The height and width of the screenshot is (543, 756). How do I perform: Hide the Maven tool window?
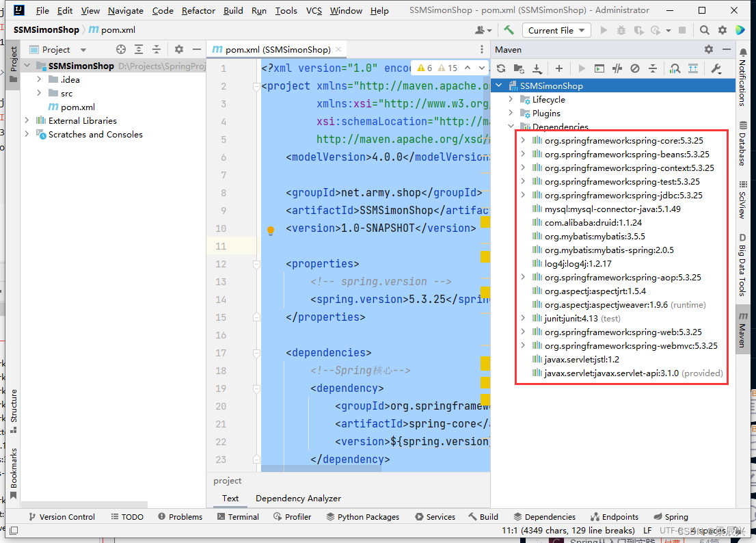726,49
